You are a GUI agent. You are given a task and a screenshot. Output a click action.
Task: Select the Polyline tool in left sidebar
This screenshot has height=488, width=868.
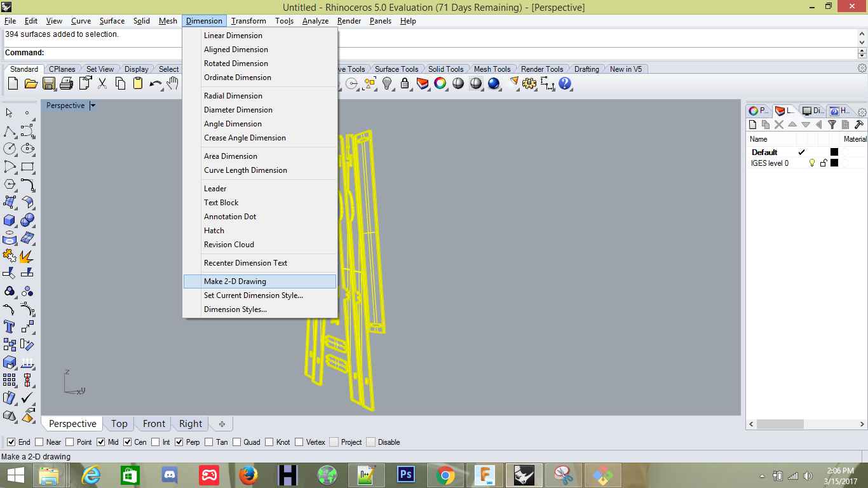pos(10,131)
